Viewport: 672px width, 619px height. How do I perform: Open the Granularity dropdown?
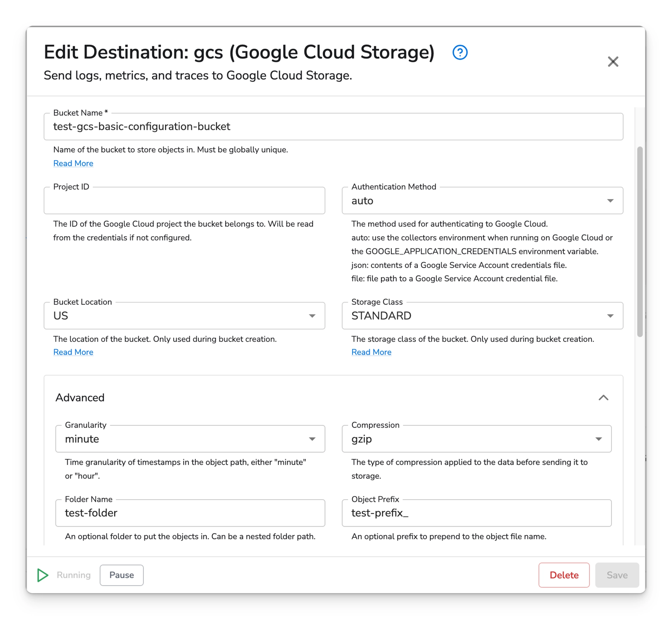(x=313, y=439)
